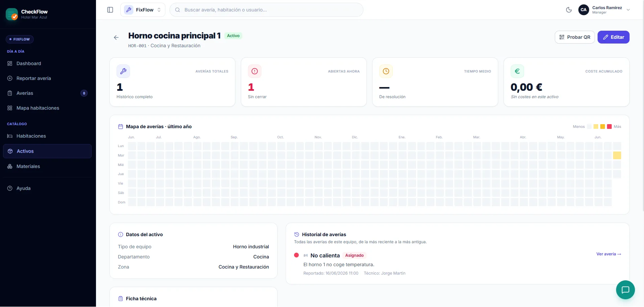Open Carlos Ramirez user menu chevron

(x=628, y=10)
